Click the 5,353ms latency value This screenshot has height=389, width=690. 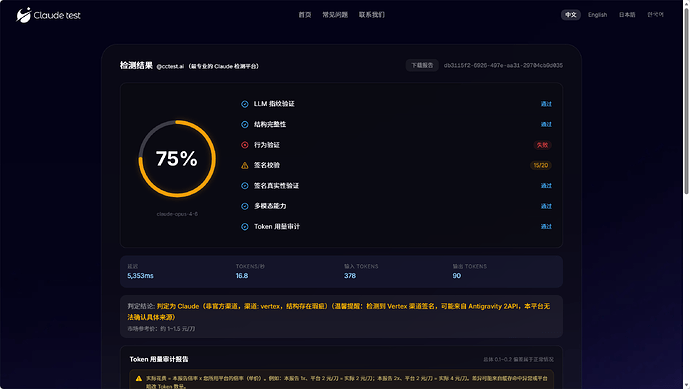(x=140, y=276)
